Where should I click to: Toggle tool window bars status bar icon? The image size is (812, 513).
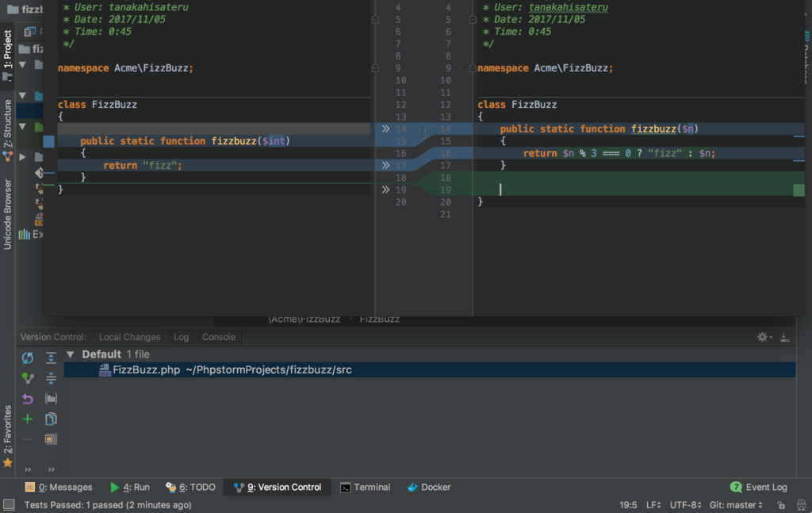coord(8,505)
